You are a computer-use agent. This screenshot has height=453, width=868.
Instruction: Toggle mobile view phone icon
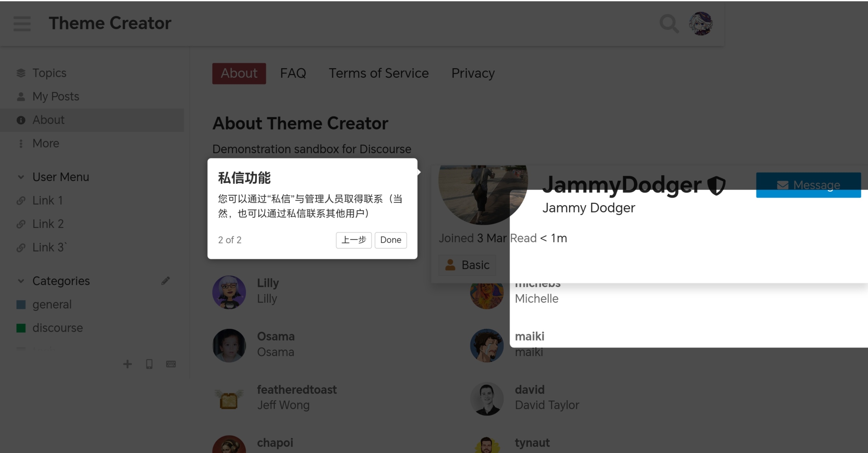pos(149,364)
